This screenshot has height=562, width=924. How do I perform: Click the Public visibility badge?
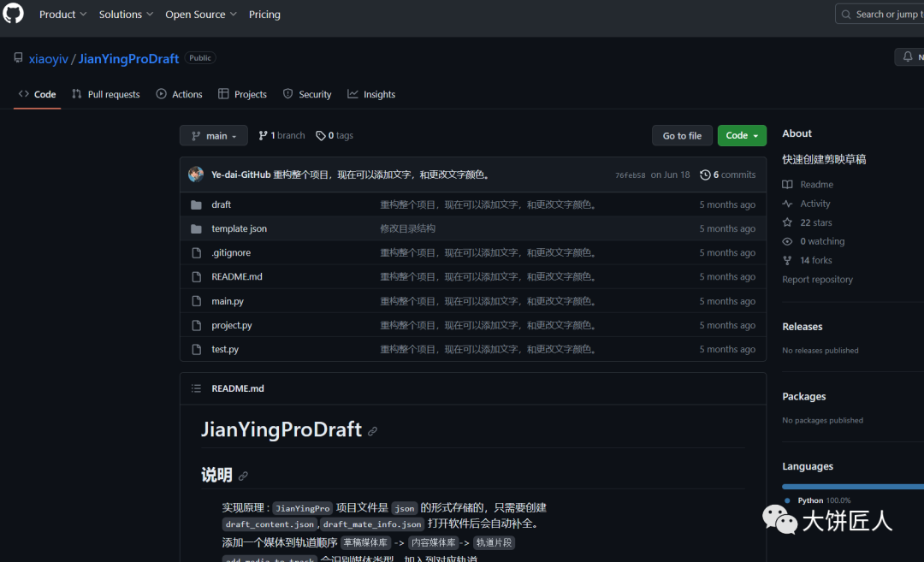coord(199,57)
